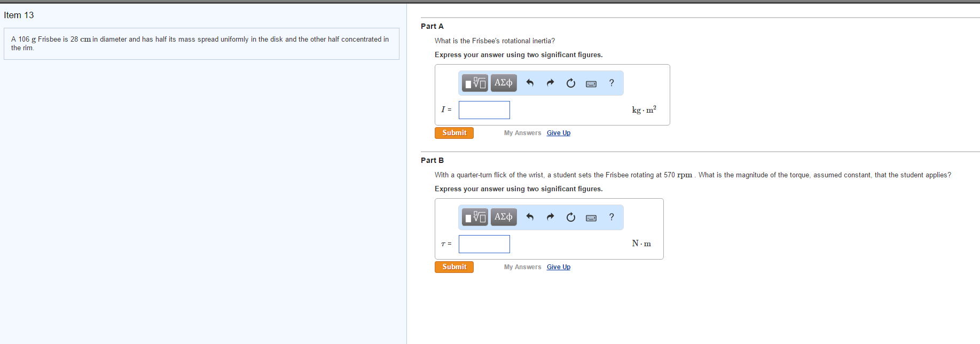
Task: Click the redo arrow in Part A toolbar
Action: tap(550, 83)
